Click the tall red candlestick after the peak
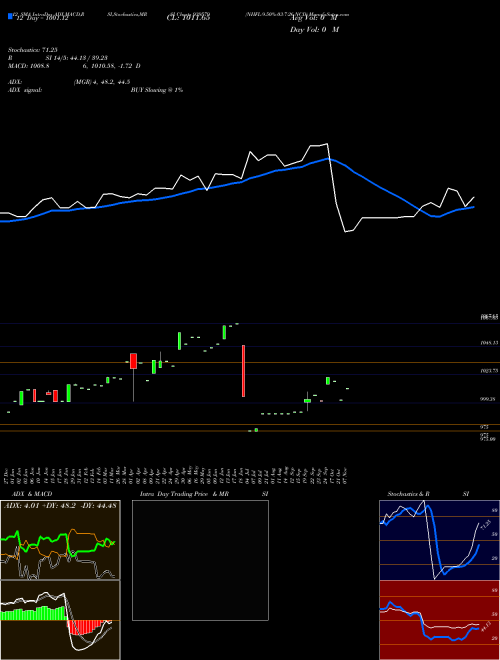500x660 pixels. coord(243,371)
